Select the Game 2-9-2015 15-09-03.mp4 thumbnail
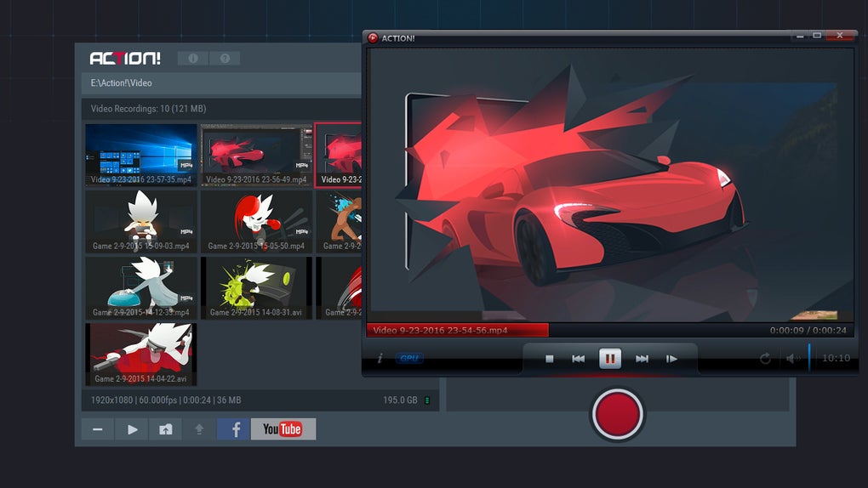 click(x=141, y=221)
